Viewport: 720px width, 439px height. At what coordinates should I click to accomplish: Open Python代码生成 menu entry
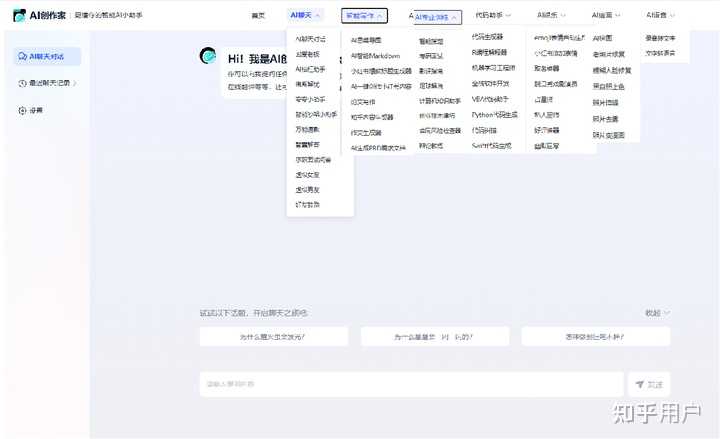coord(495,115)
